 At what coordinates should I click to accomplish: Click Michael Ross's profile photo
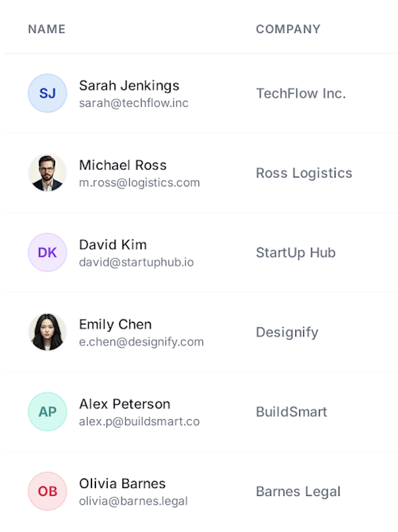(x=47, y=173)
